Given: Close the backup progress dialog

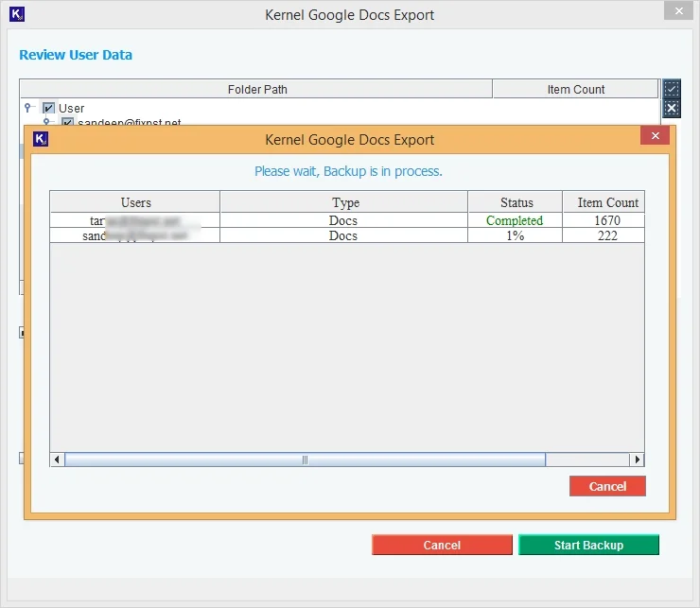Looking at the screenshot, I should click(x=655, y=136).
